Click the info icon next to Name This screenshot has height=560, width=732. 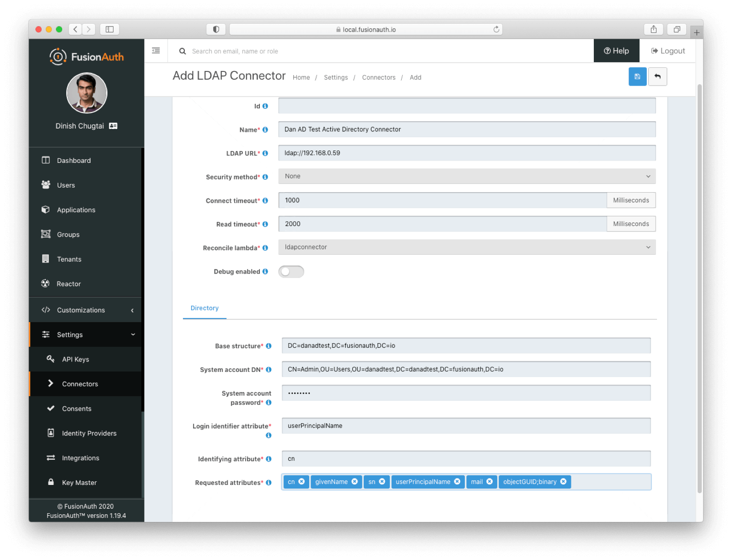265,129
